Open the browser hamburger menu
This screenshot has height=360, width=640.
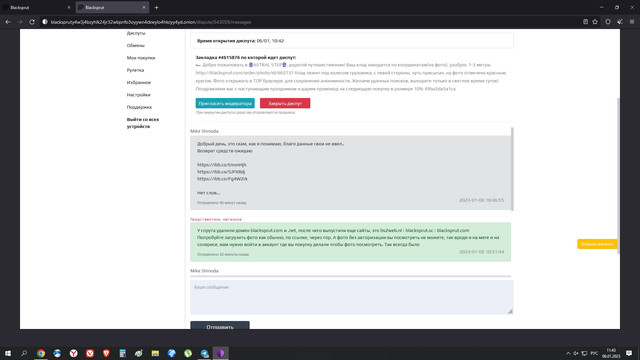point(632,22)
